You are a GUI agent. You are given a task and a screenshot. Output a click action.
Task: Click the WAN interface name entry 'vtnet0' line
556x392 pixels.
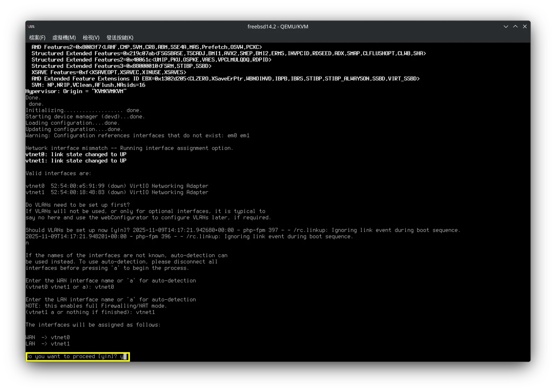[x=70, y=287]
